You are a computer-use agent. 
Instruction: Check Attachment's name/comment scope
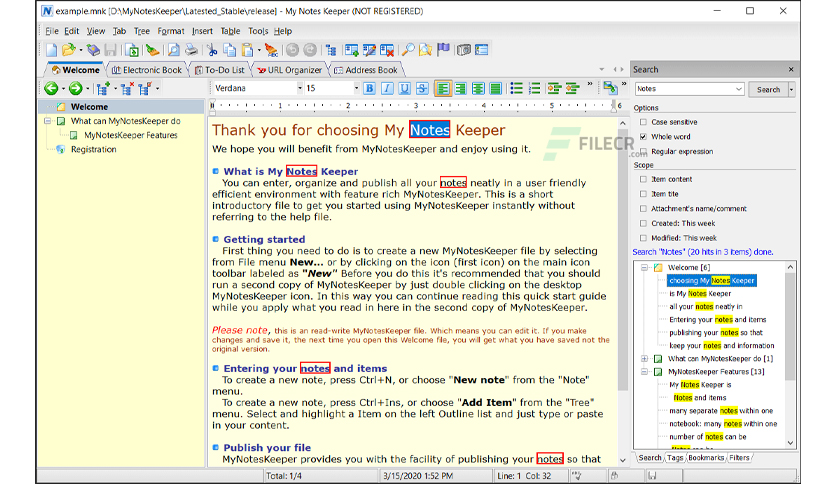(x=644, y=208)
